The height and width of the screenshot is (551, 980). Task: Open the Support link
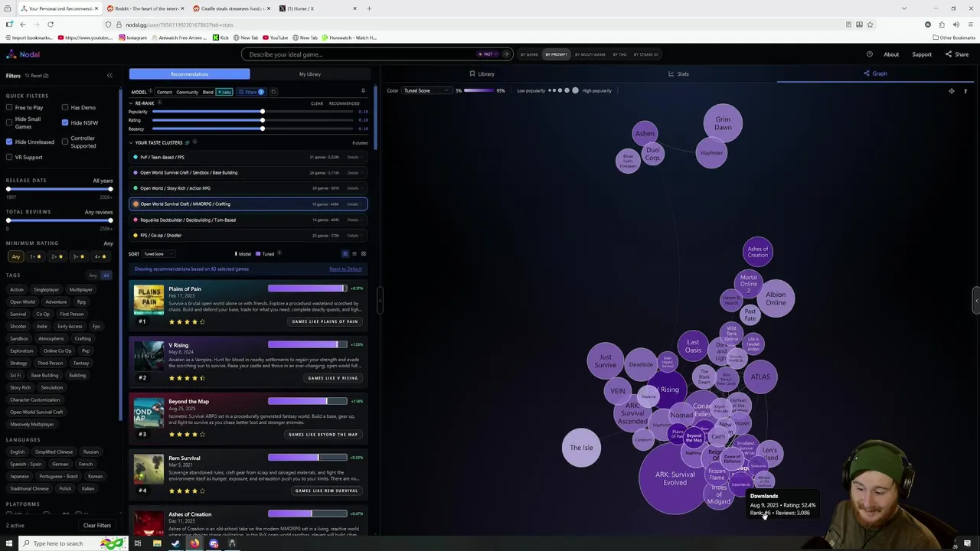[x=922, y=54]
